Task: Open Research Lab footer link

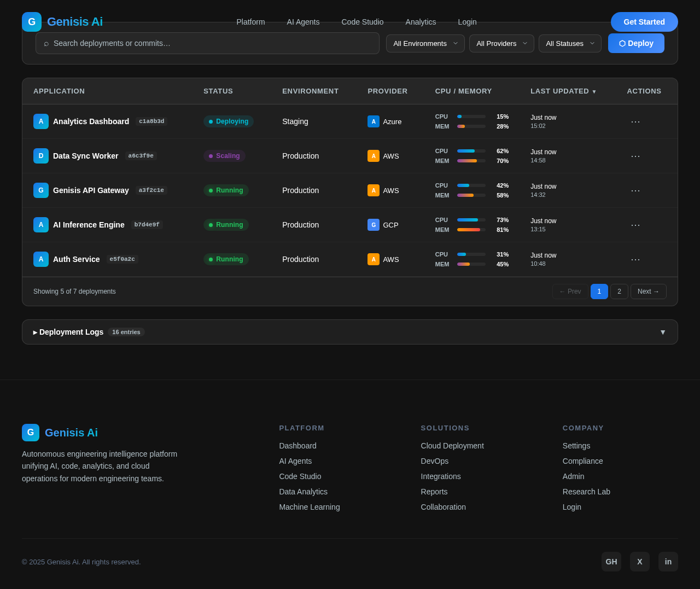Action: (x=586, y=492)
